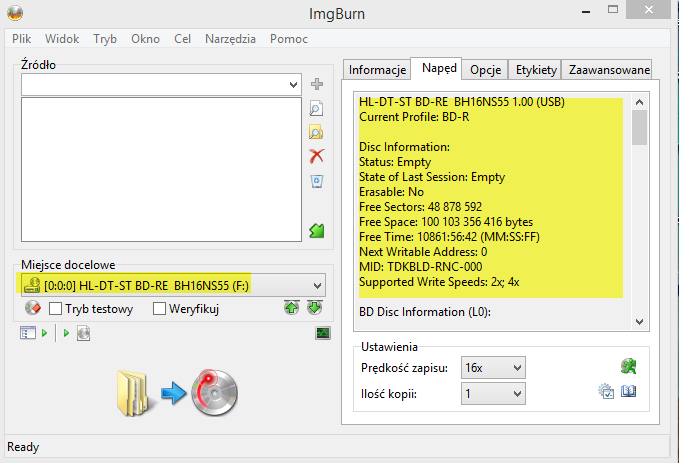The image size is (679, 463).
Task: Click the open book icon
Action: 628,392
